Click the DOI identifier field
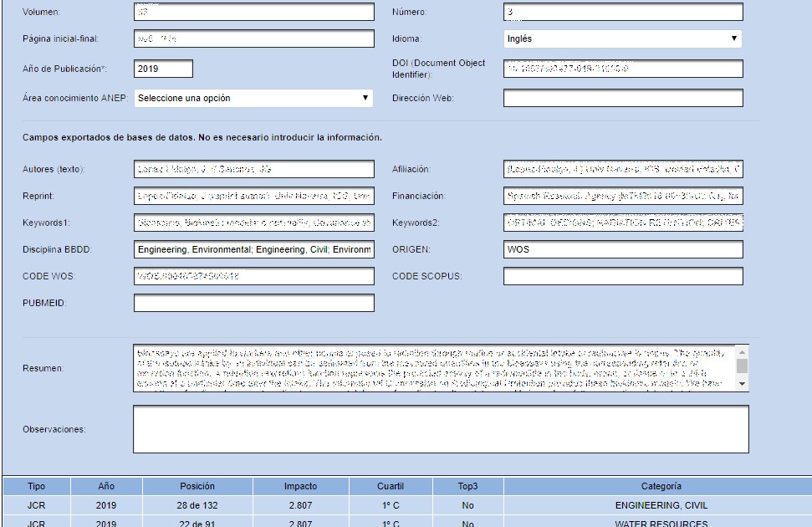 622,69
